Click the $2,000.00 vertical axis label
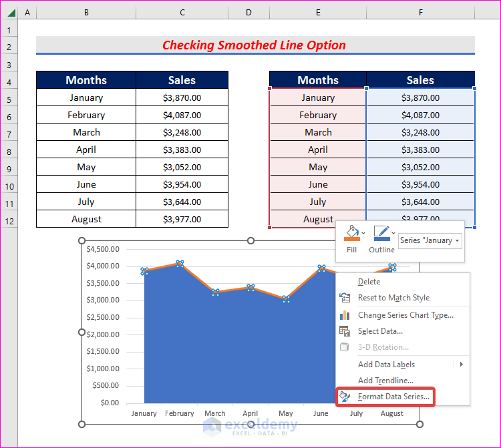Screen dimensions: 501x448 tap(103, 334)
